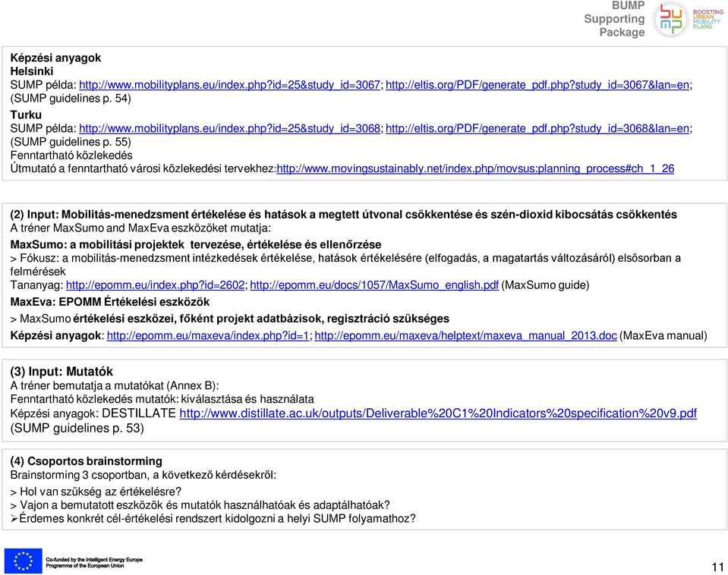Open the Helsinki mobilityplans.eu study_id=3067 link
728x575 pixels.
[229, 85]
